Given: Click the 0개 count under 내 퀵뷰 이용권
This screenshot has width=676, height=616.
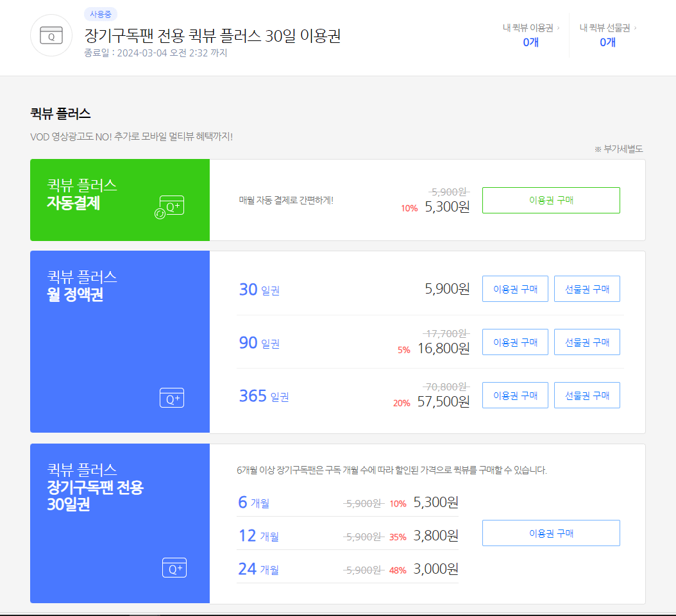Looking at the screenshot, I should [530, 42].
